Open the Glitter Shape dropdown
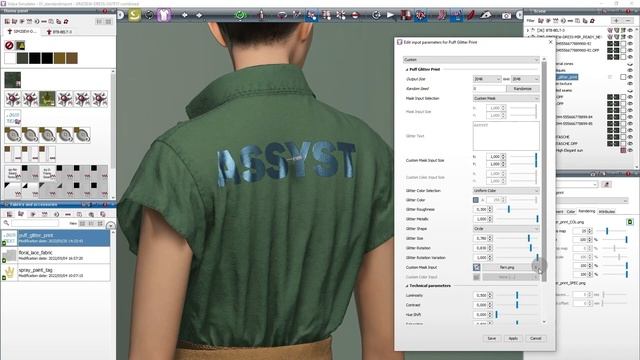 (506, 229)
